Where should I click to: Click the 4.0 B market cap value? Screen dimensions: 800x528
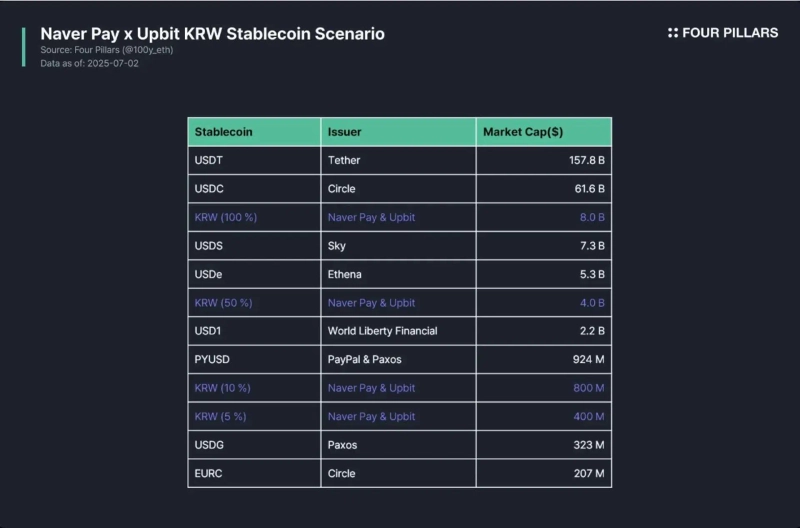coord(592,302)
